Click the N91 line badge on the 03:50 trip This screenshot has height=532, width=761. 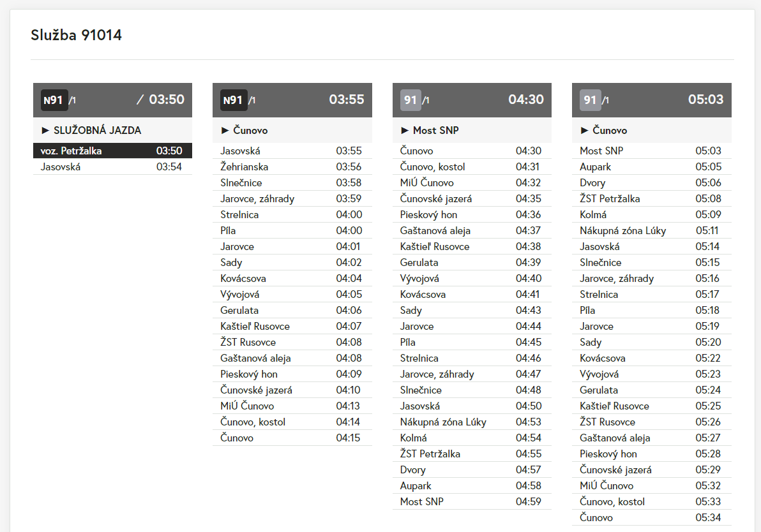click(x=54, y=100)
